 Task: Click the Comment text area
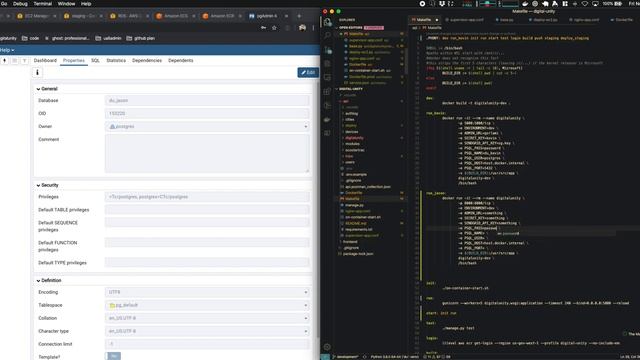pos(207,153)
